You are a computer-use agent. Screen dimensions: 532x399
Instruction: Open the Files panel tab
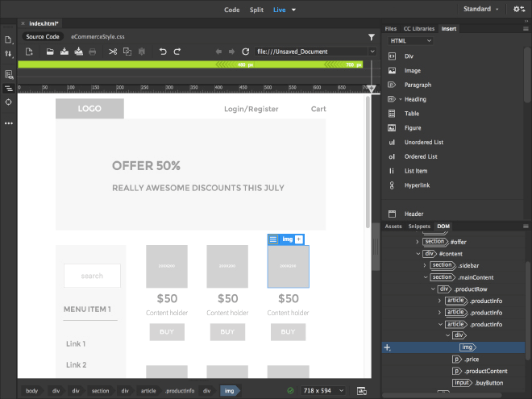tap(390, 29)
